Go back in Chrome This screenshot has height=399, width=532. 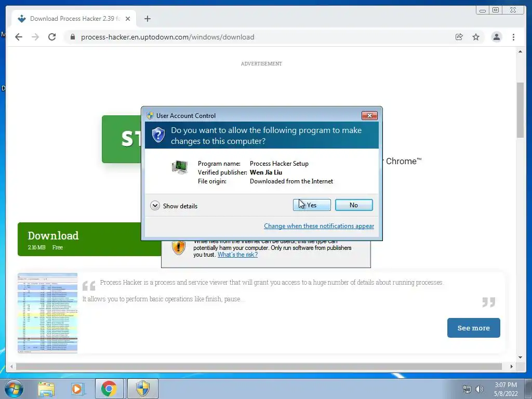click(x=19, y=37)
